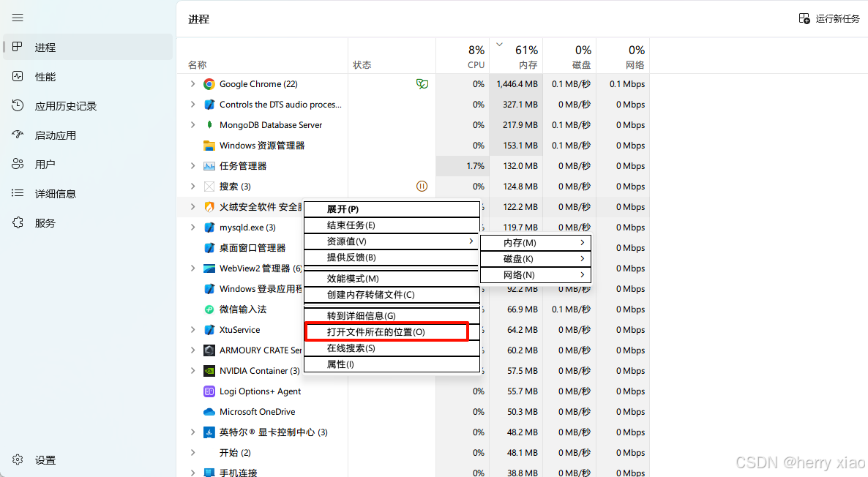Click the Google Chrome process icon
The image size is (868, 477).
tap(209, 84)
